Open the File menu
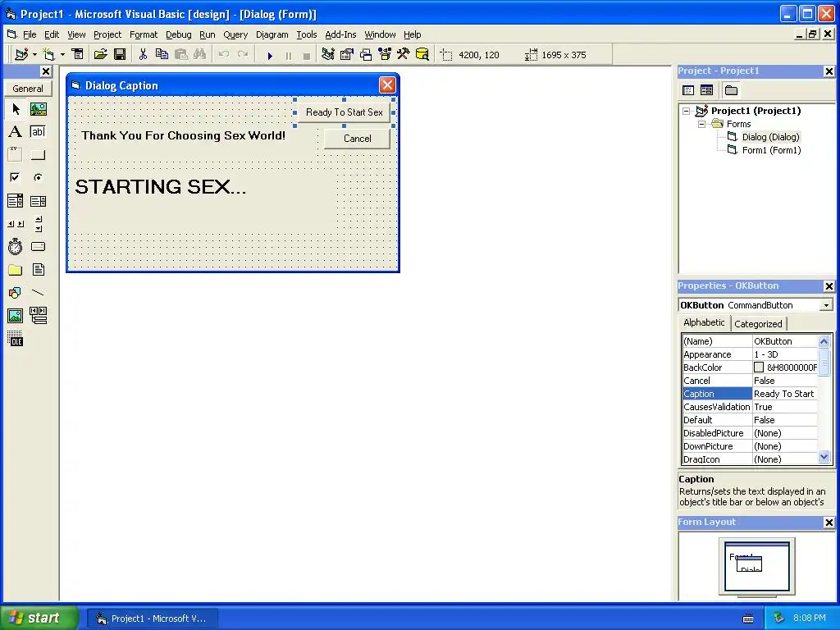Screen dimensions: 840x630 click(x=30, y=34)
